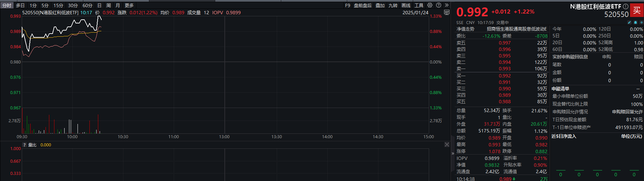The height and width of the screenshot is (181, 644).
Task: Click the red 买 buy button
Action: tap(637, 10)
